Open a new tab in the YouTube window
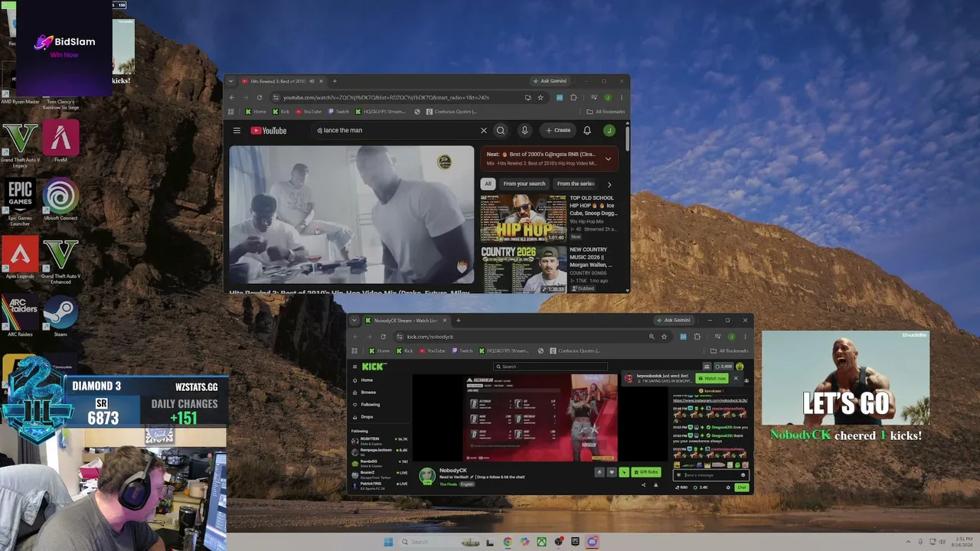The image size is (980, 551). pyautogui.click(x=335, y=81)
